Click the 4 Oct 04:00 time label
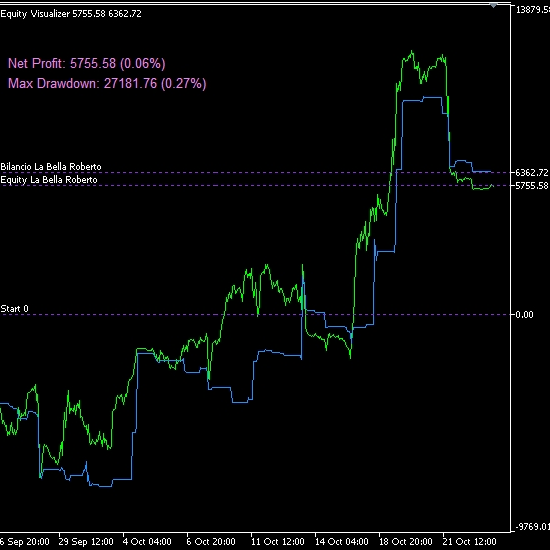550x550 pixels. pos(147,542)
